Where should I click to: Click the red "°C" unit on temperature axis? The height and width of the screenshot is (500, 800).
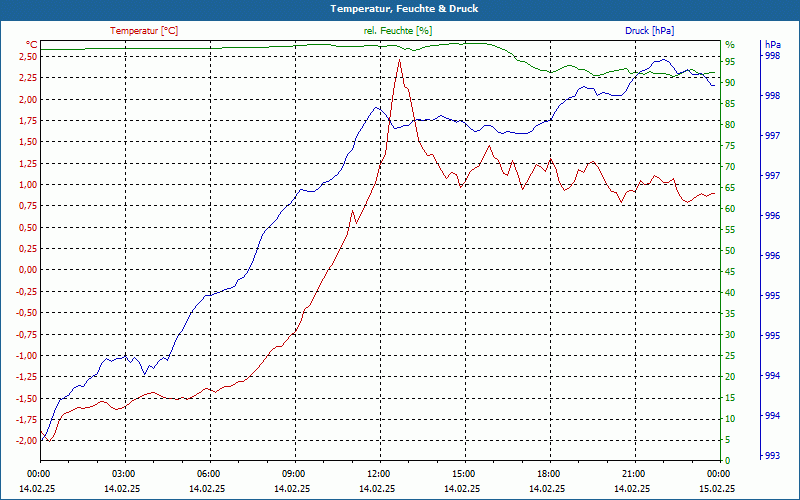32,44
